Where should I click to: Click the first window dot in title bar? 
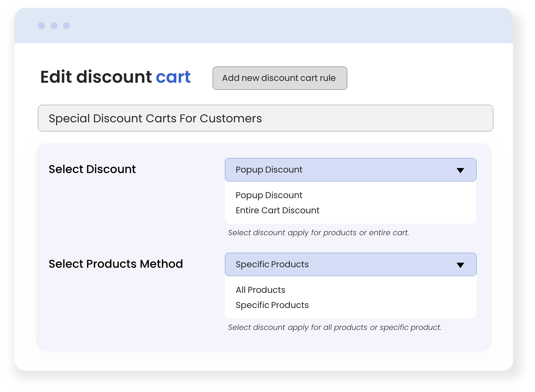coord(41,26)
